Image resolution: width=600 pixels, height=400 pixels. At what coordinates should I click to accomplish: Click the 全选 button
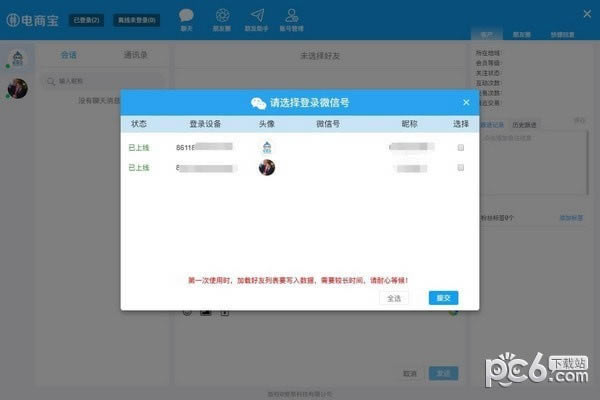point(394,298)
